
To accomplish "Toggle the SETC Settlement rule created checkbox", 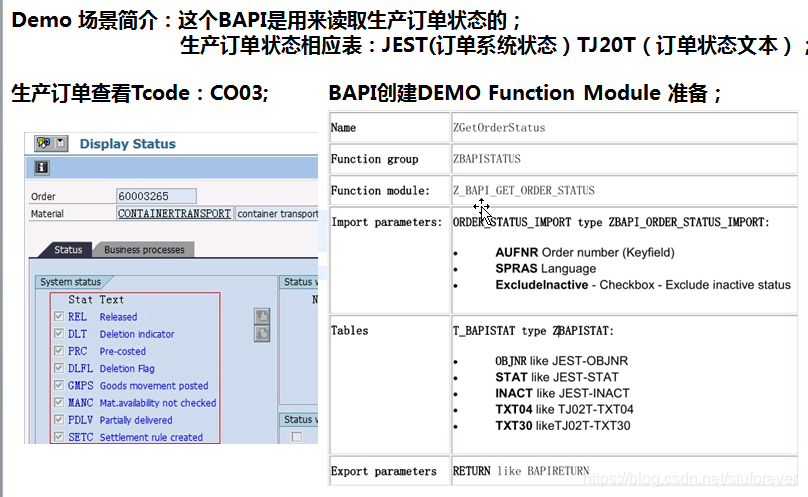I will pos(59,437).
